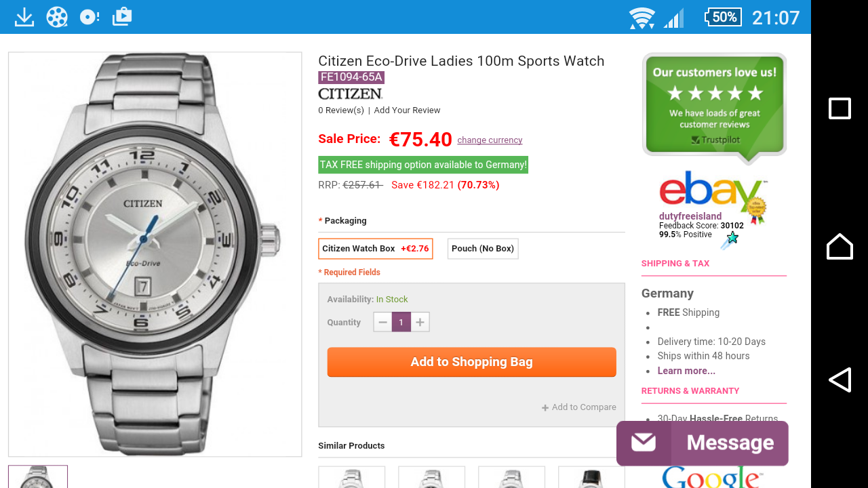Screen dimensions: 868x488
Task: Select Citizen Watch Box packaging option
Action: [375, 249]
